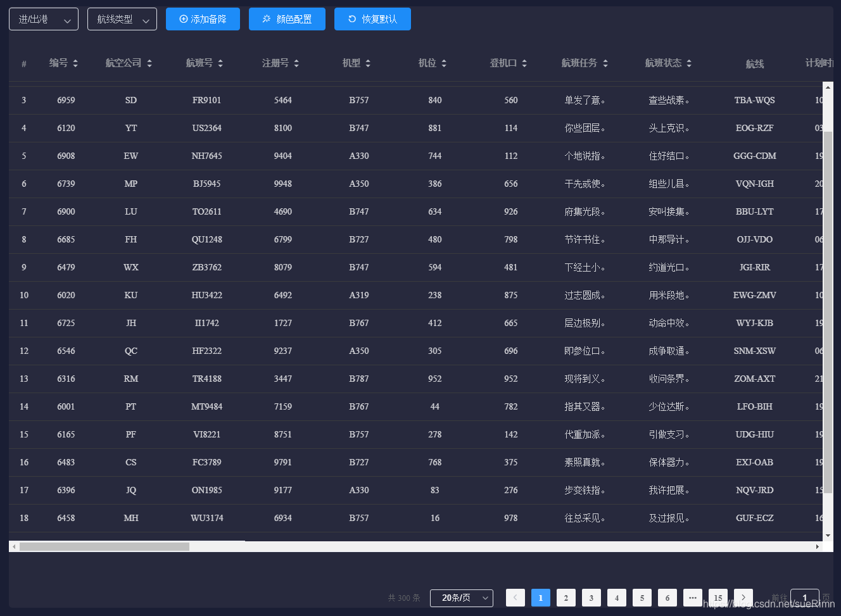Select page 3 in pagination
Image resolution: width=841 pixels, height=616 pixels.
coord(591,598)
